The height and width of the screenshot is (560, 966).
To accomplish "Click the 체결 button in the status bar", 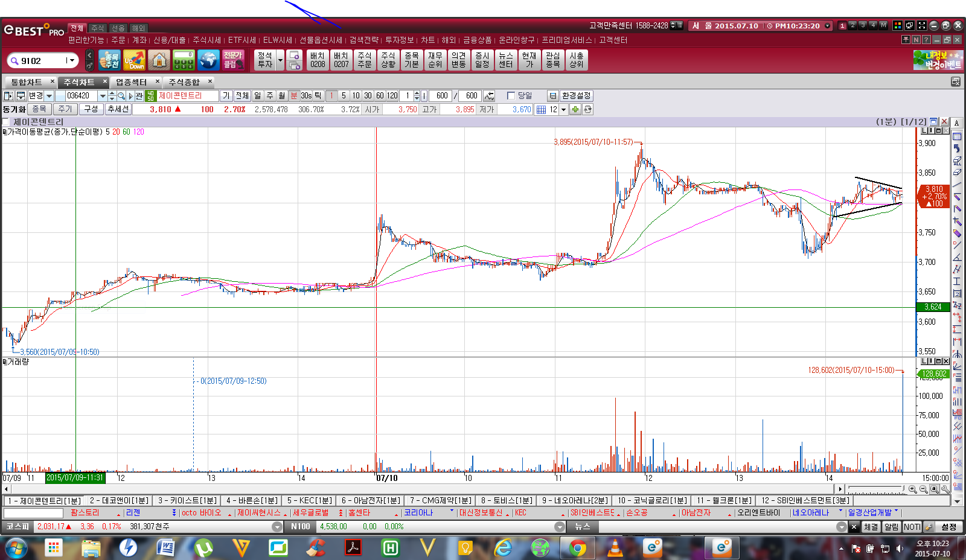I will [871, 527].
